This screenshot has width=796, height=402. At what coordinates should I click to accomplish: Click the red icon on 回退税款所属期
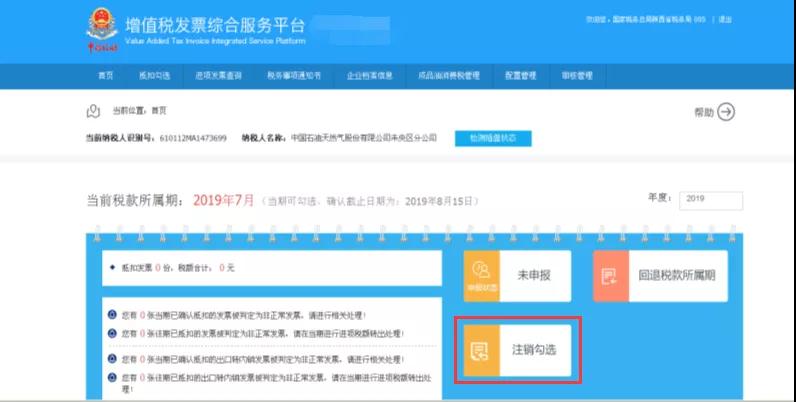[611, 276]
